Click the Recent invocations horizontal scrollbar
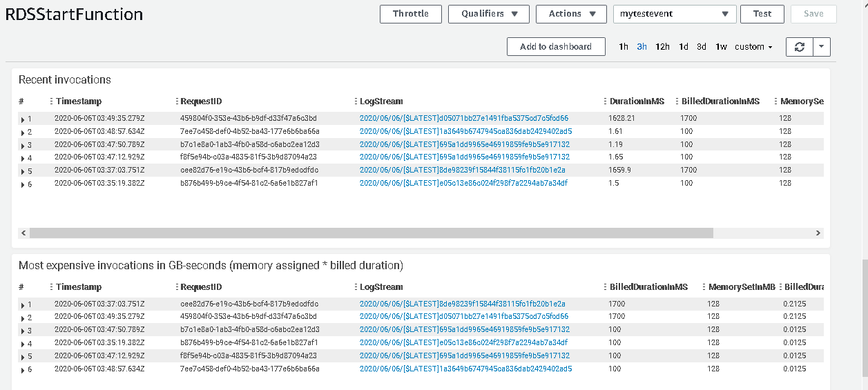This screenshot has width=868, height=390. [x=372, y=233]
